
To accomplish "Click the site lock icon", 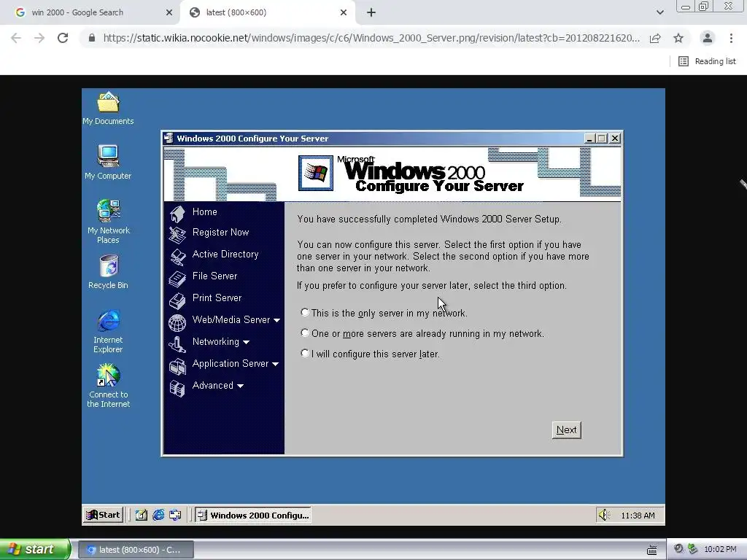I will pos(92,38).
